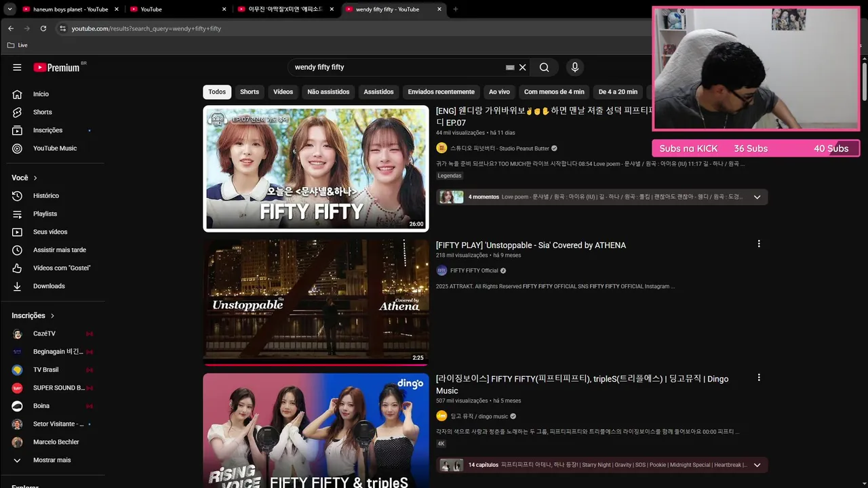Image resolution: width=868 pixels, height=488 pixels.
Task: Open FIFTY FIFTY Official channel avatar
Action: point(441,270)
